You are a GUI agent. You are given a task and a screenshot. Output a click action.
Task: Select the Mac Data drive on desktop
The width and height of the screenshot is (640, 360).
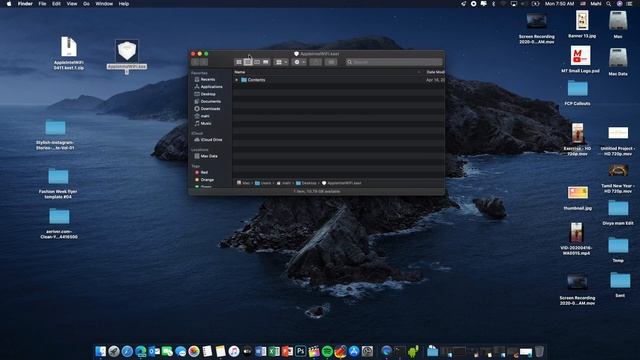click(618, 61)
